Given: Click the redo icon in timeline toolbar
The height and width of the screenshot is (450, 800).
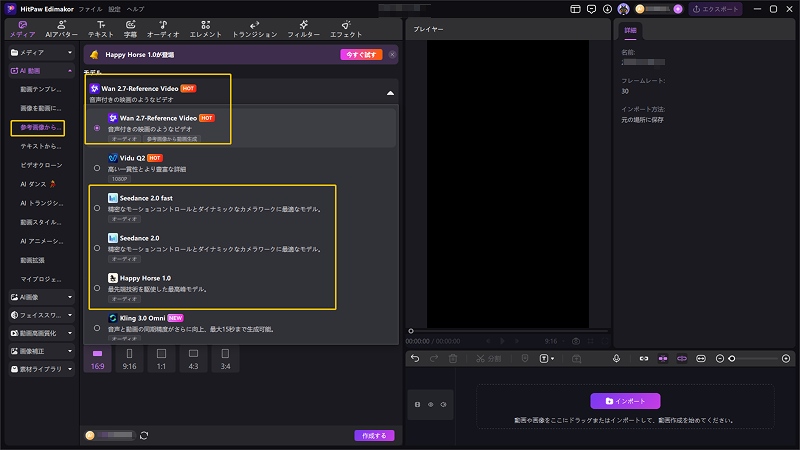Looking at the screenshot, I should click(x=434, y=359).
